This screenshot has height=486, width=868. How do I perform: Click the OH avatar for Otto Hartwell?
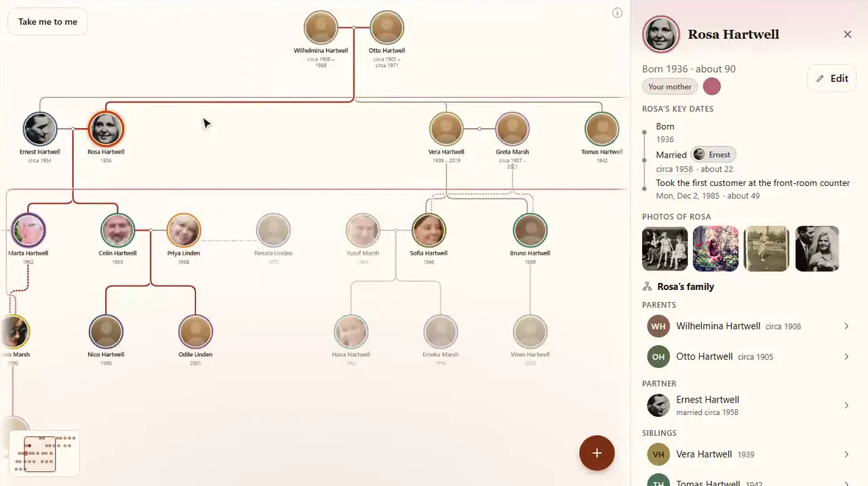[658, 357]
